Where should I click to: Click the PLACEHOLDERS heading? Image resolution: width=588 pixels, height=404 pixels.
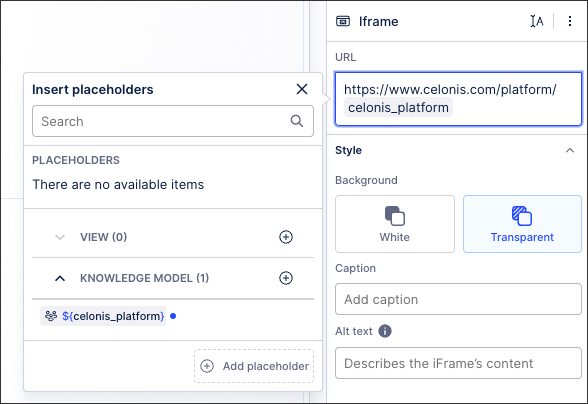(x=76, y=160)
